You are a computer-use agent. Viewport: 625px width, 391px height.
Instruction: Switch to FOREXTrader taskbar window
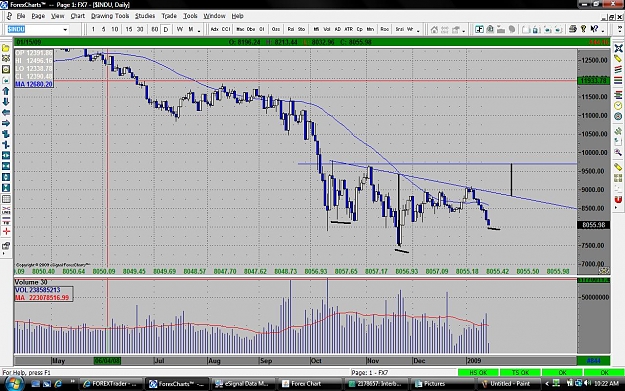(x=110, y=384)
